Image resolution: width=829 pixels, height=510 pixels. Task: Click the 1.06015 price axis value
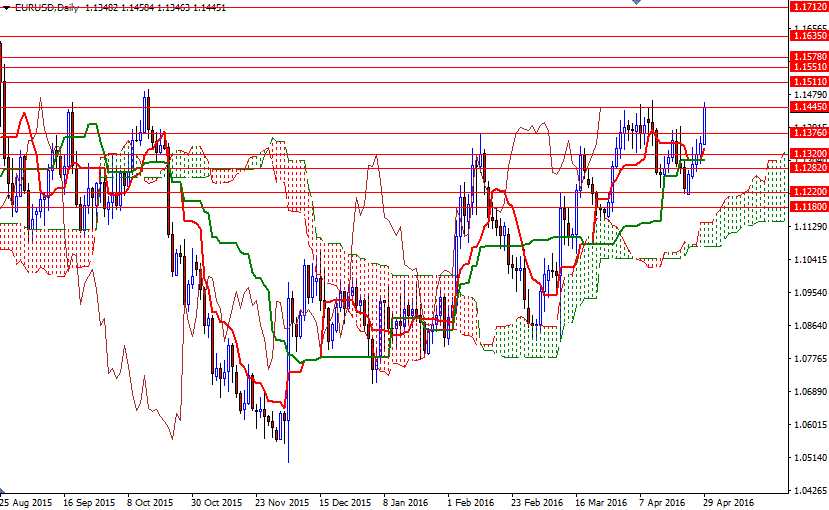pos(811,424)
